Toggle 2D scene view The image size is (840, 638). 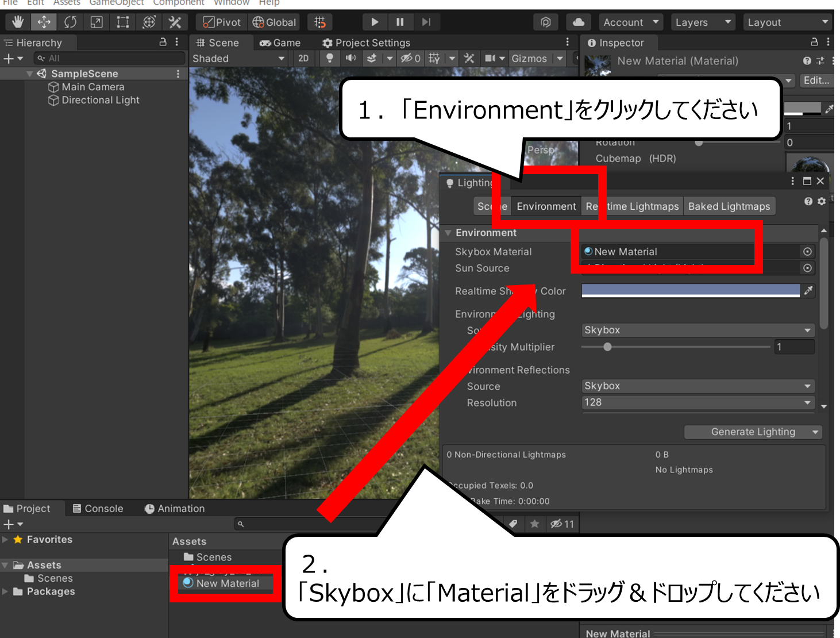303,59
